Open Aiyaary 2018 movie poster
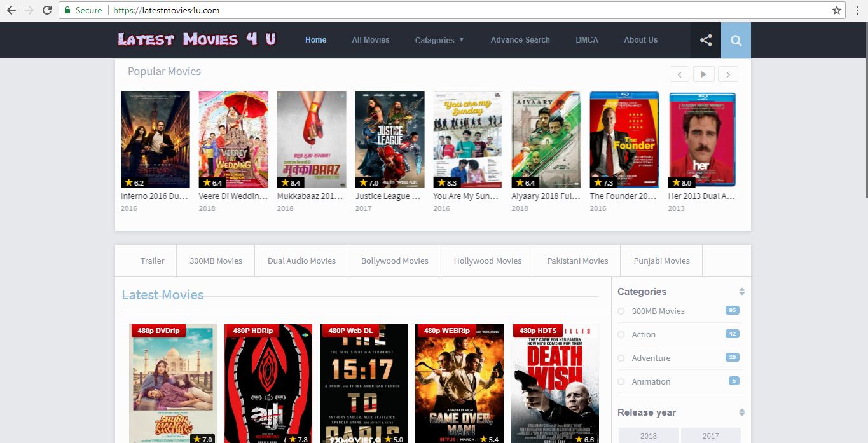The width and height of the screenshot is (868, 443). 546,139
